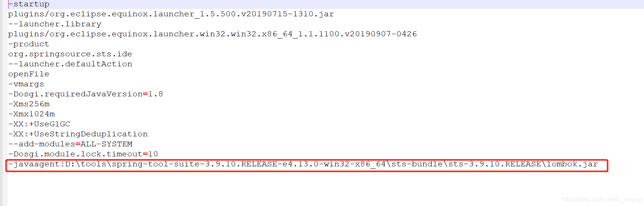Image resolution: width=644 pixels, height=206 pixels.
Task: Click the -Xms256m memory setting
Action: pos(29,104)
